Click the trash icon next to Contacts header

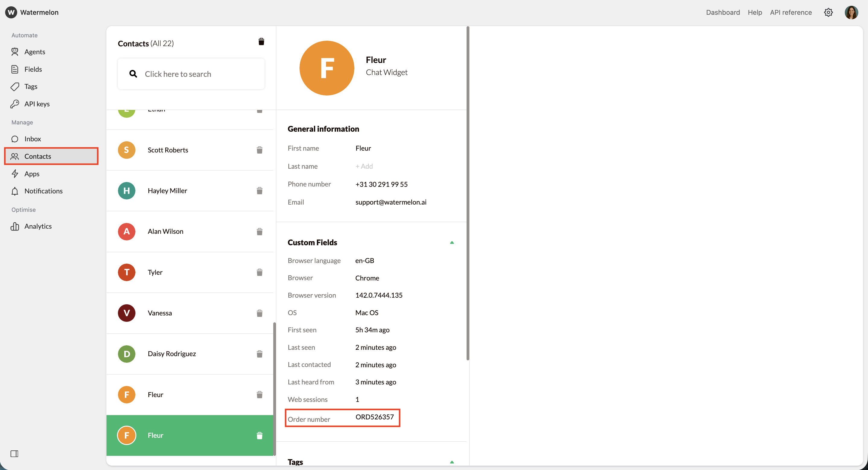[261, 41]
